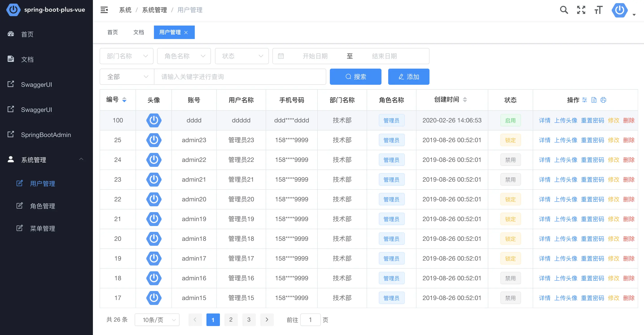
Task: Click the font size (tT) icon
Action: click(x=598, y=10)
